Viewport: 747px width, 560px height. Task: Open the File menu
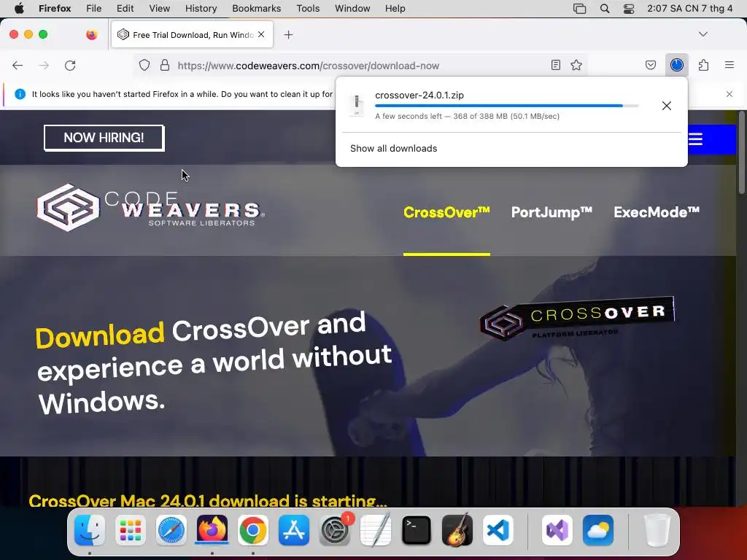(94, 9)
